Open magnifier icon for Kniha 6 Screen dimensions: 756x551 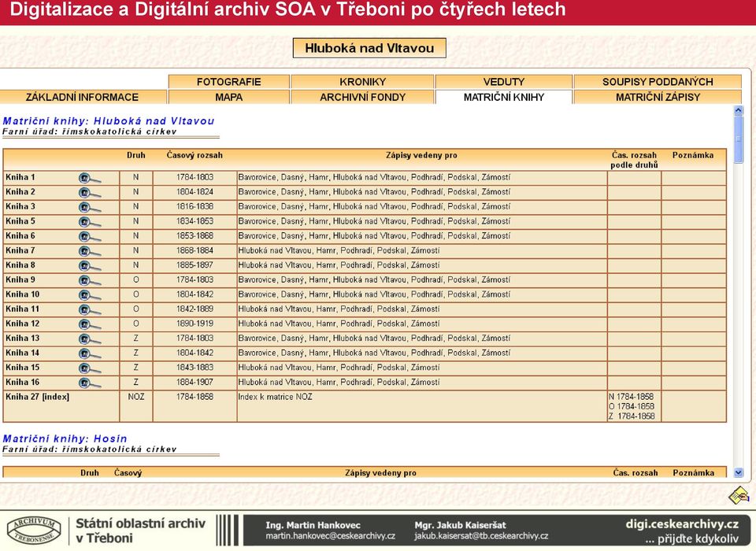89,237
